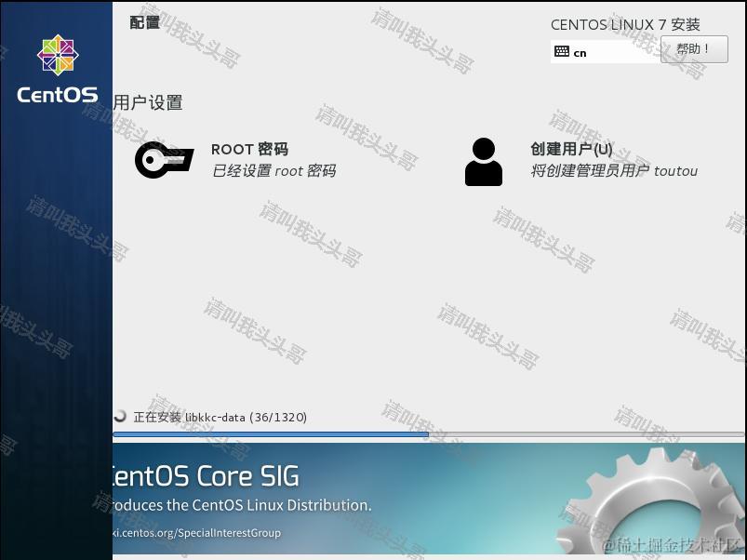
Task: Click the 用户设置 section heading
Action: point(147,102)
